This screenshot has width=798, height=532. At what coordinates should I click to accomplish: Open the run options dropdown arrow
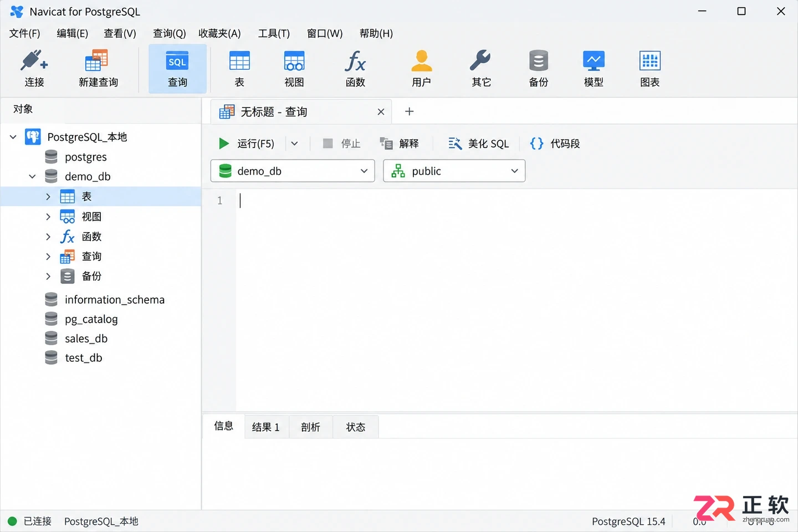294,144
